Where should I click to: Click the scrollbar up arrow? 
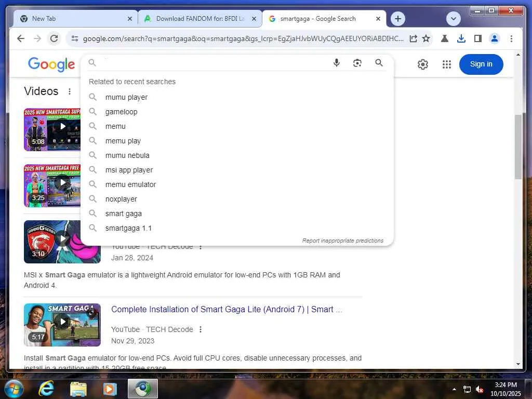pyautogui.click(x=518, y=54)
